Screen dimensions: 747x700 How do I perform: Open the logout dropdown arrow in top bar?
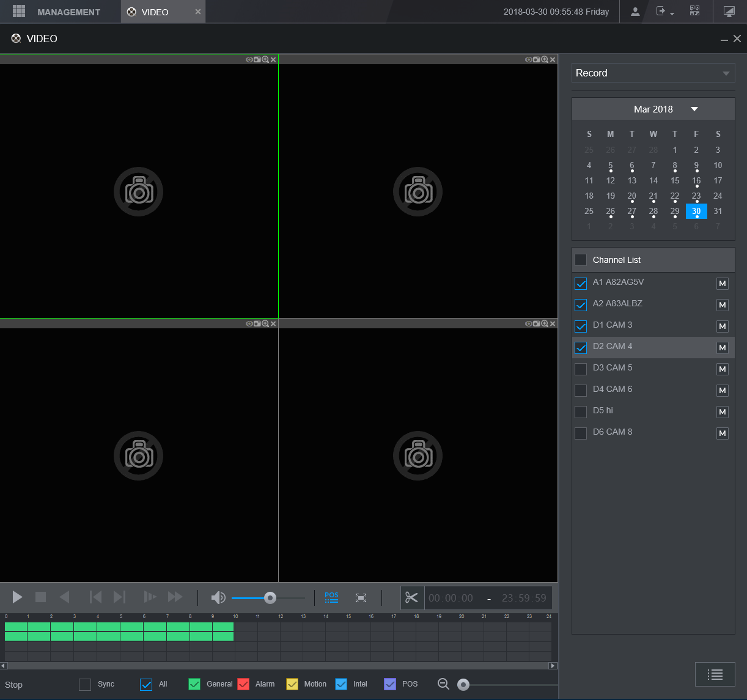(672, 13)
